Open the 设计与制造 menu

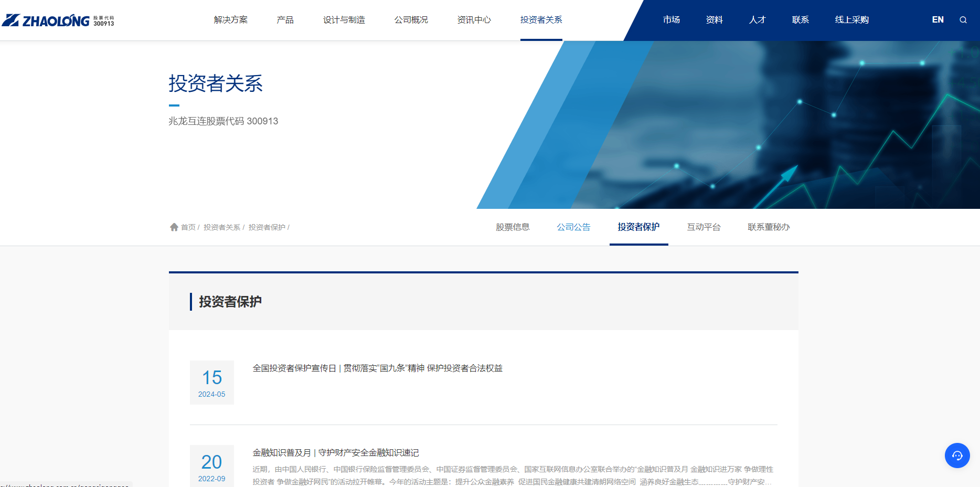344,20
